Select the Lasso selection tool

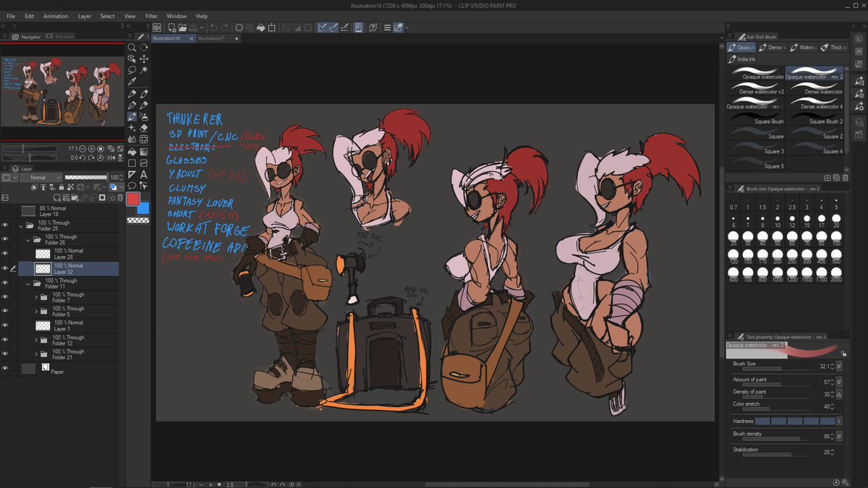[132, 70]
